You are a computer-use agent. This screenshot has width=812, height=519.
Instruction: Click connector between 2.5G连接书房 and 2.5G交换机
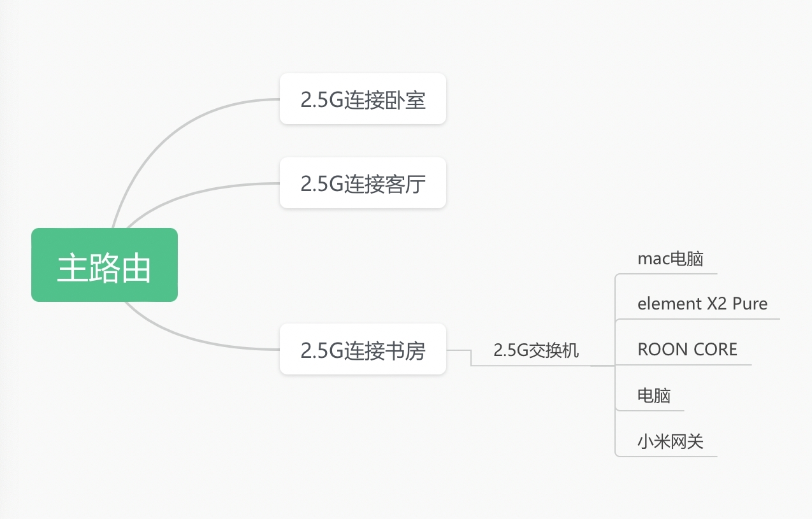[x=471, y=358]
